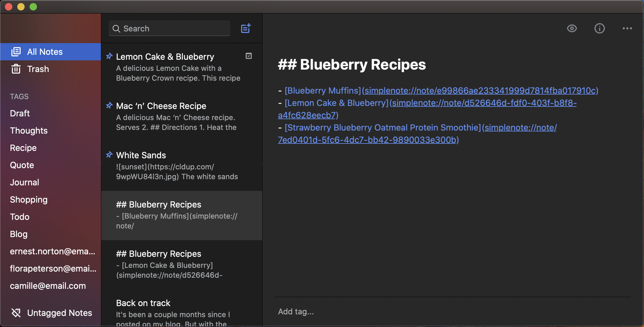Open Trash in the sidebar
Image resolution: width=644 pixels, height=327 pixels.
point(38,69)
